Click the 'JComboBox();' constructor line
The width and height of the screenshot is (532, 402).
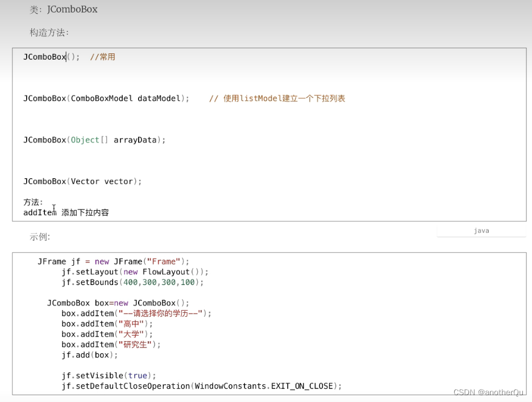pos(52,57)
